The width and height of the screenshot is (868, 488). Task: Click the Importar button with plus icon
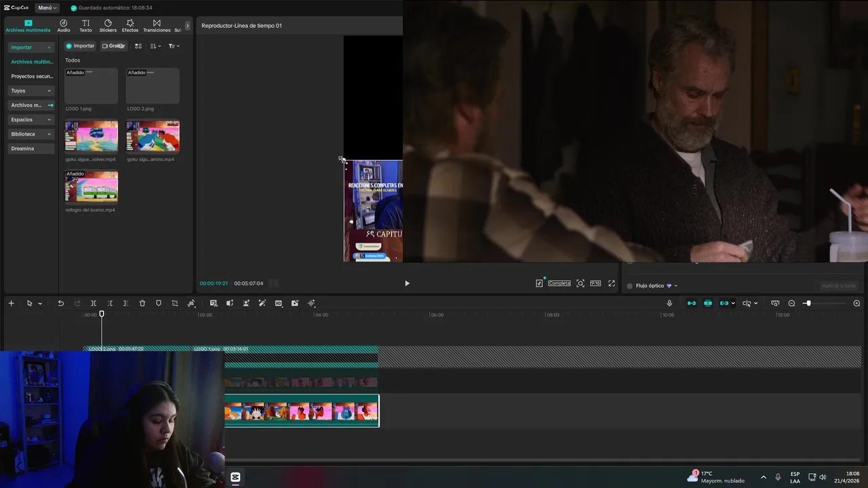coord(80,46)
